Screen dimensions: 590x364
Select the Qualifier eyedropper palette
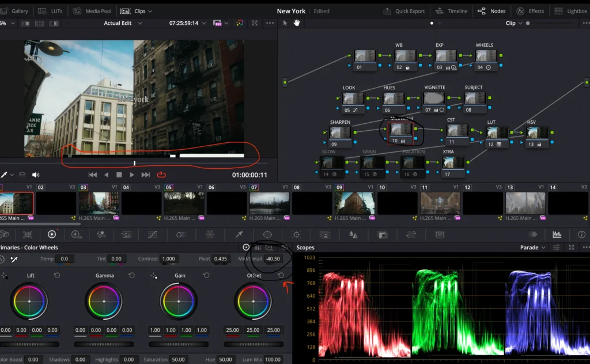(239, 234)
